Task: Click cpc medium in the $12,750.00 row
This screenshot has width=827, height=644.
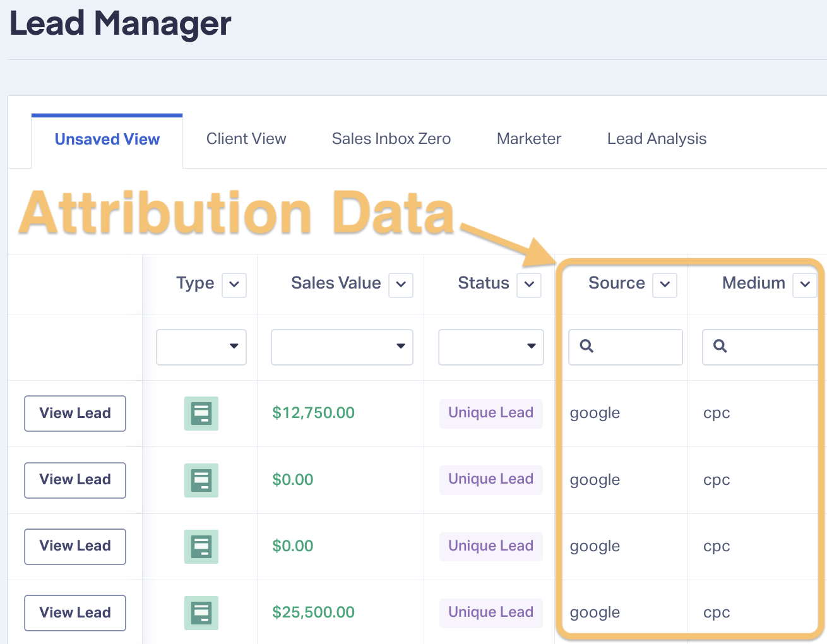Action: [x=717, y=414]
